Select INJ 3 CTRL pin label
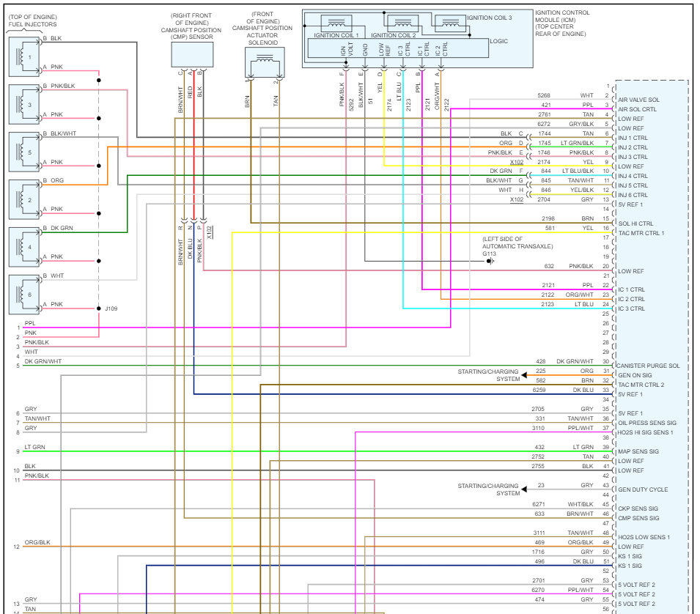The width and height of the screenshot is (700, 614). tap(633, 157)
